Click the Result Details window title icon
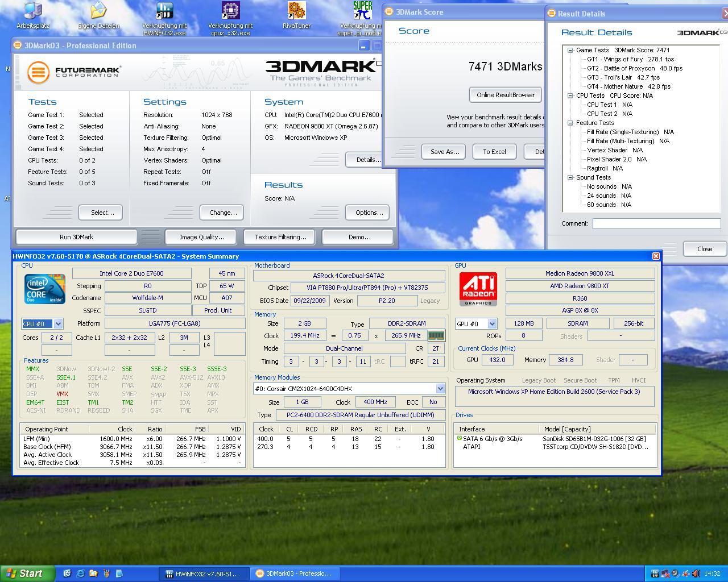The width and height of the screenshot is (728, 582). coord(551,13)
